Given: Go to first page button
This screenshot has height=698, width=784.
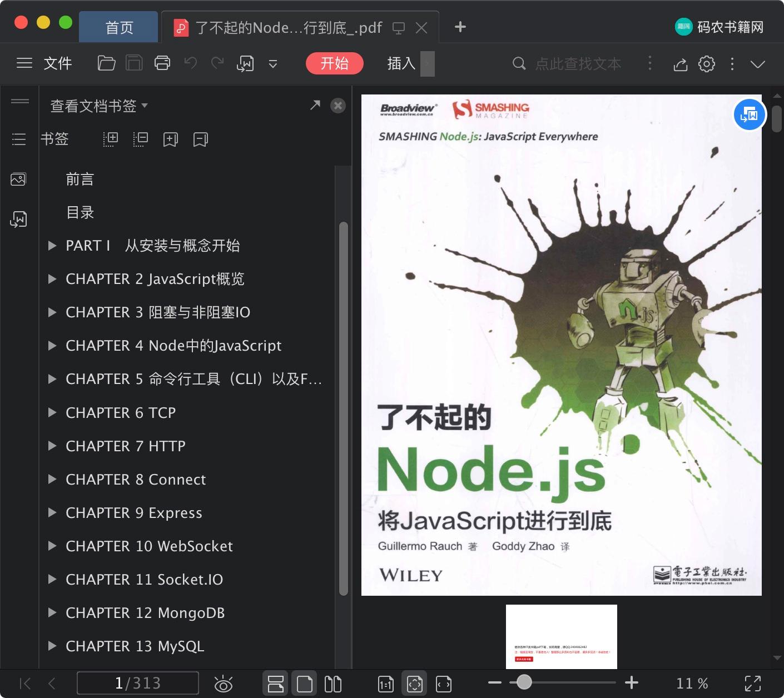Looking at the screenshot, I should [25, 684].
